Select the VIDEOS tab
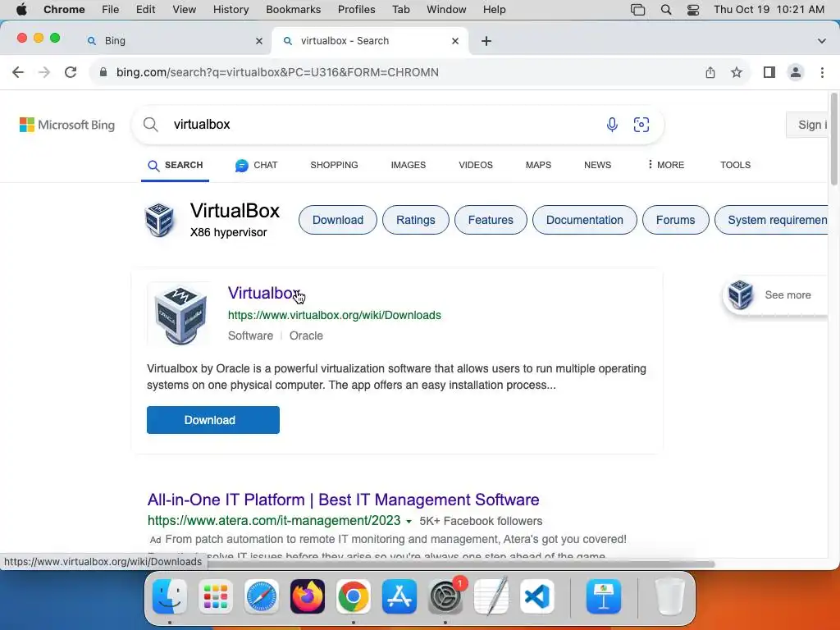 (476, 165)
